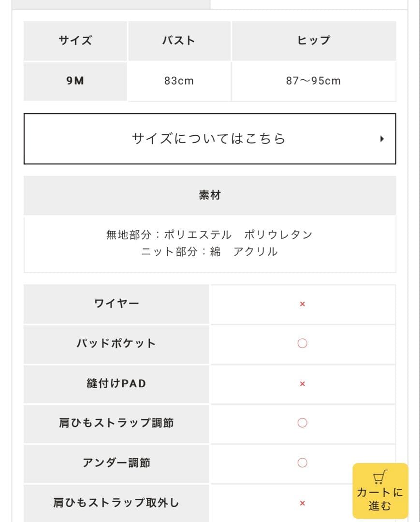Select the 83cm bust value
This screenshot has height=522, width=420.
tap(179, 81)
